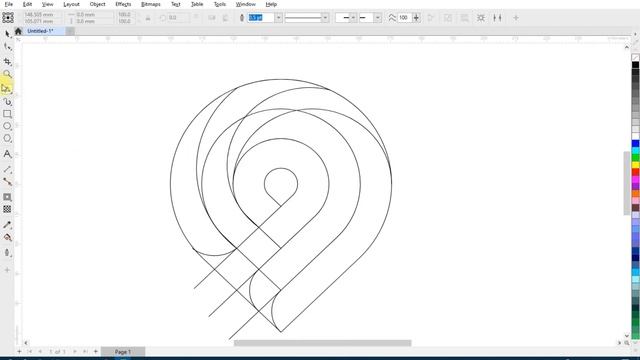
Task: Open the freehand smoothing slider popup
Action: pyautogui.click(x=416, y=18)
